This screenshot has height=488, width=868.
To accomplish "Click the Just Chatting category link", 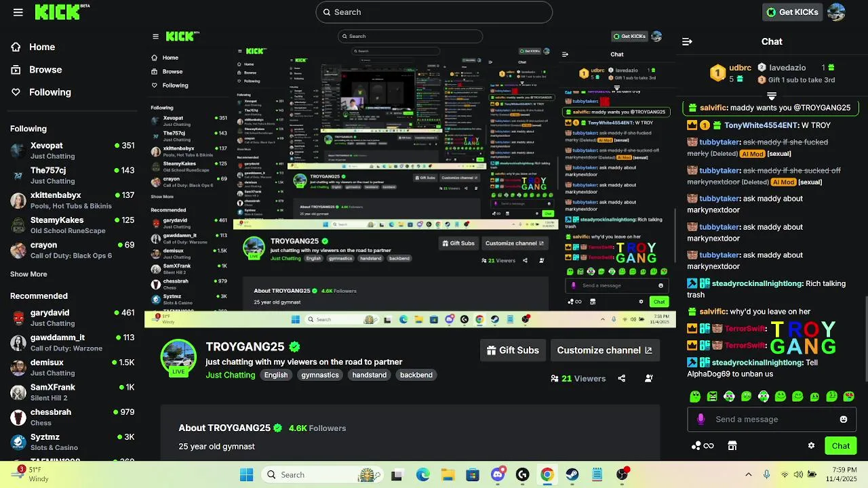I will (x=231, y=375).
